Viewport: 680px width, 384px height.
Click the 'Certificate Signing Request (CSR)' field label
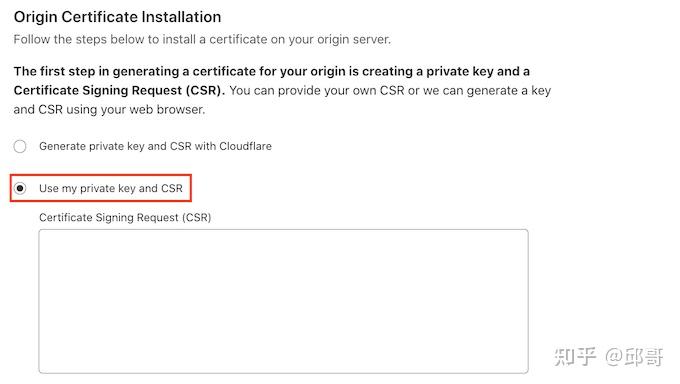(x=125, y=217)
